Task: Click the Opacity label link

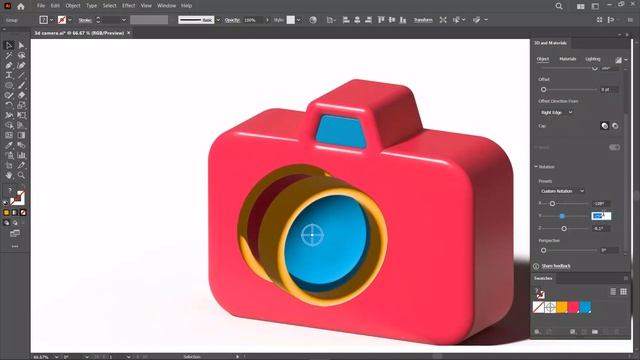Action: (232, 20)
